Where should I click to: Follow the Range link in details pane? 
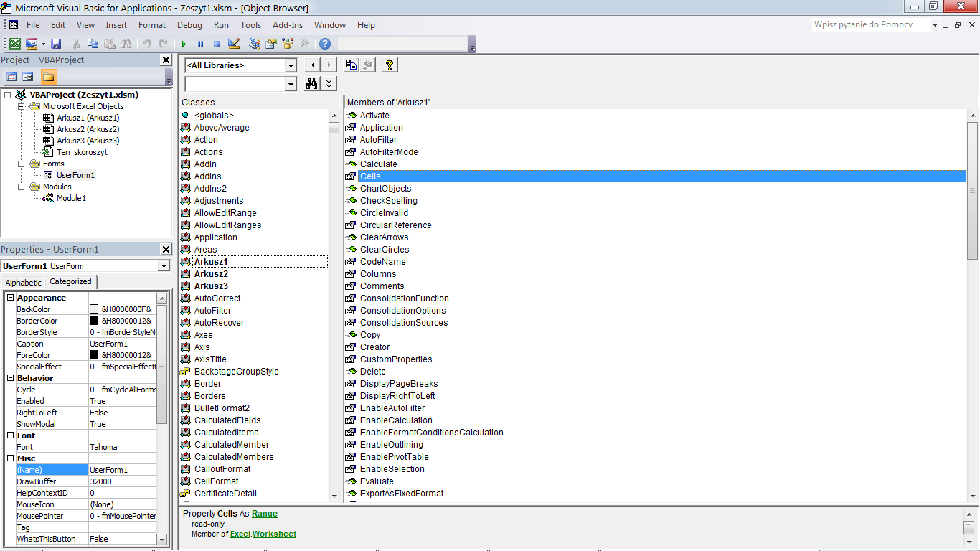(x=265, y=514)
